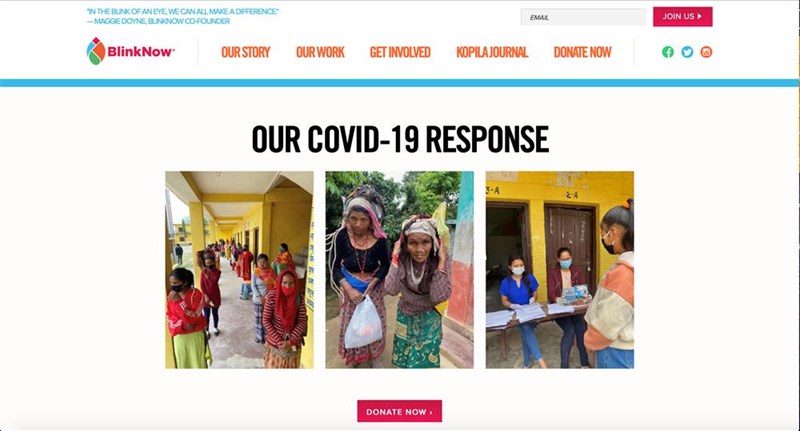This screenshot has height=431, width=800.
Task: Click the BlinkNow logo
Action: click(131, 51)
